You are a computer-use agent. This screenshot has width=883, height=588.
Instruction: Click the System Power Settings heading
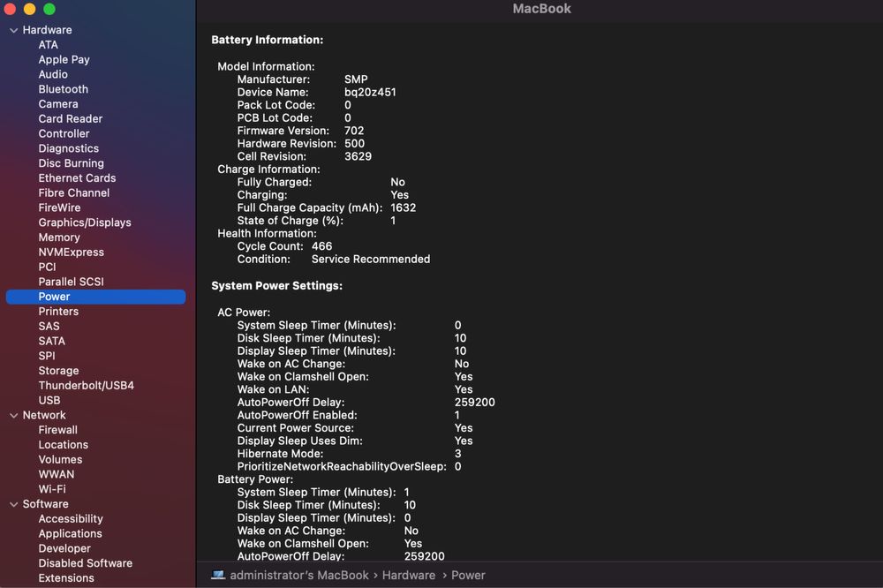[x=276, y=285]
